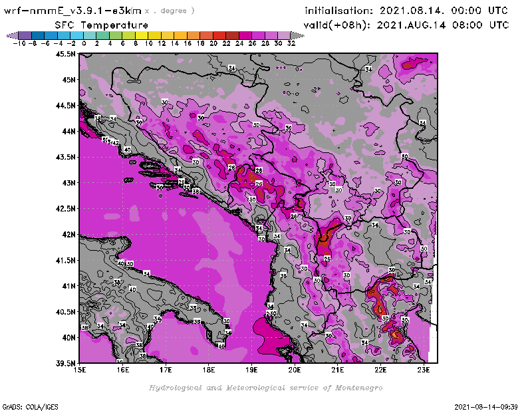
Task: Click the red swatch between 20 and 22
Action: (219, 35)
